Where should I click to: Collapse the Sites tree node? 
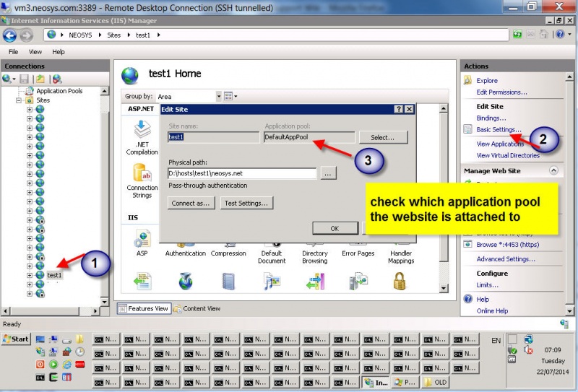19,100
